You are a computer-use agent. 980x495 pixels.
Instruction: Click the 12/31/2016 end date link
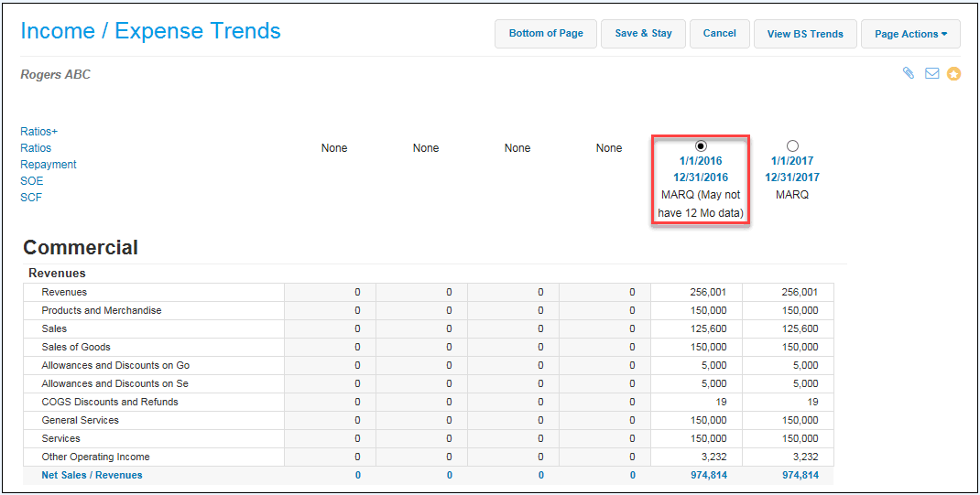(701, 178)
